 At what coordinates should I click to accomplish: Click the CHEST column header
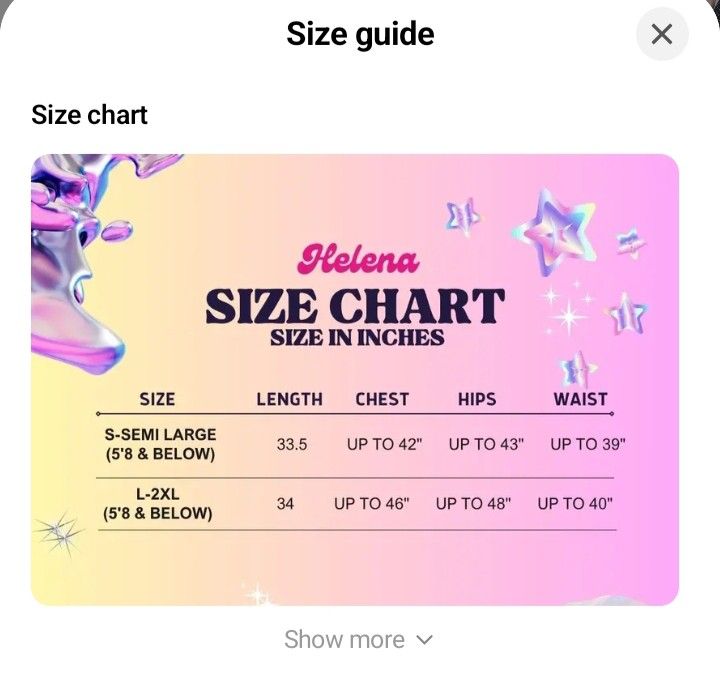[382, 399]
